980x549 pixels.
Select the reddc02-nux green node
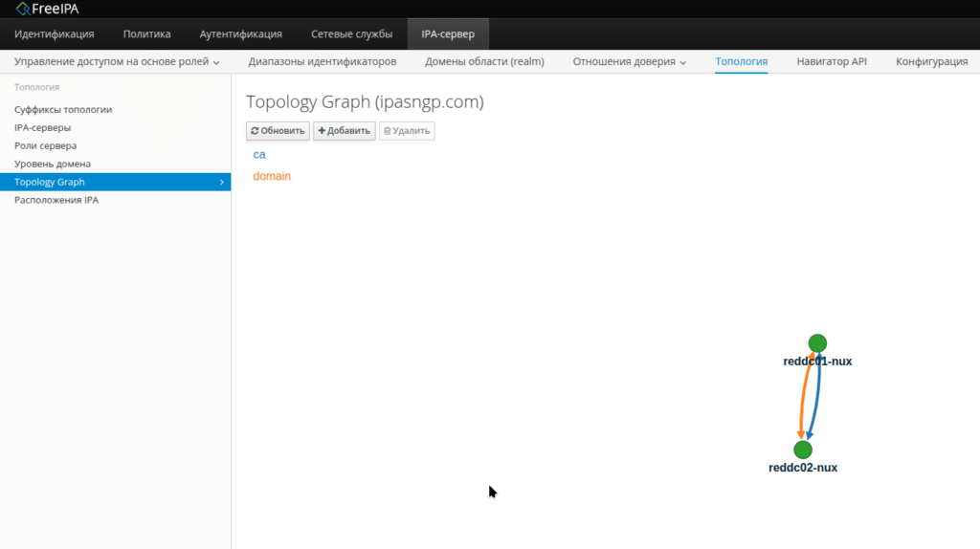point(803,450)
